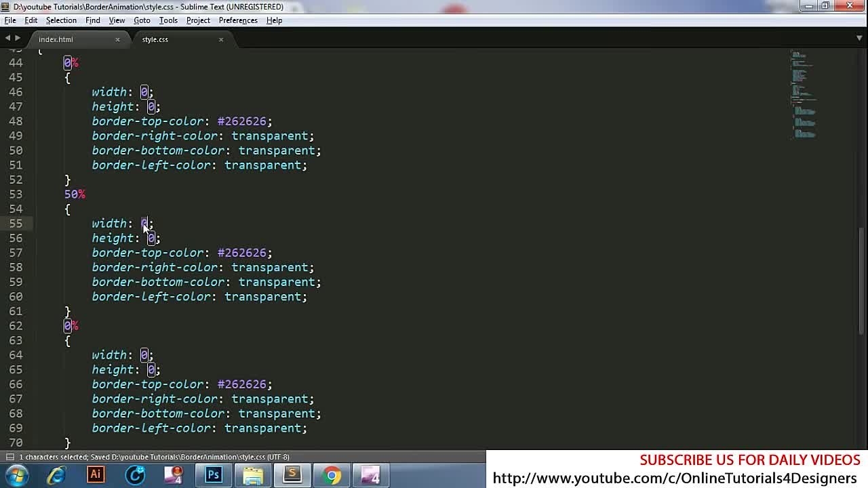Click line number 61 in the gutter
The height and width of the screenshot is (488, 868).
click(x=16, y=312)
